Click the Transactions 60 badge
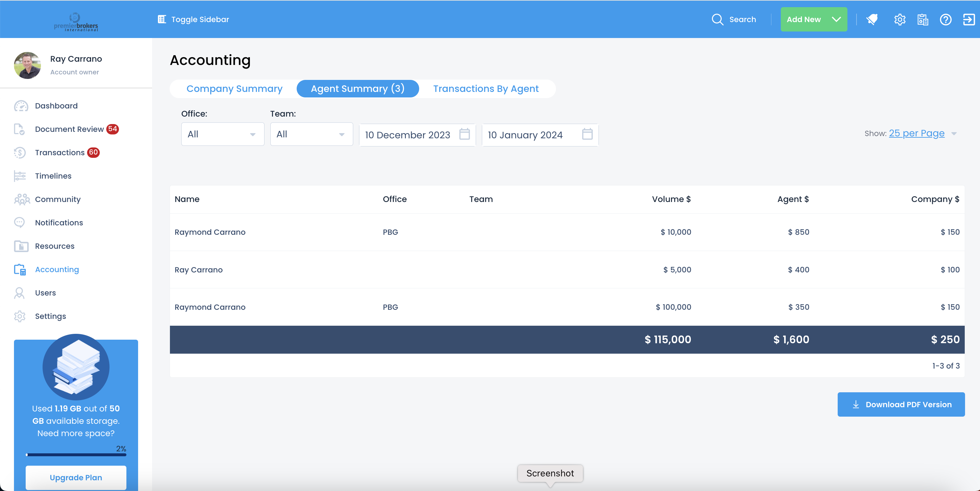The width and height of the screenshot is (980, 491). pyautogui.click(x=94, y=153)
